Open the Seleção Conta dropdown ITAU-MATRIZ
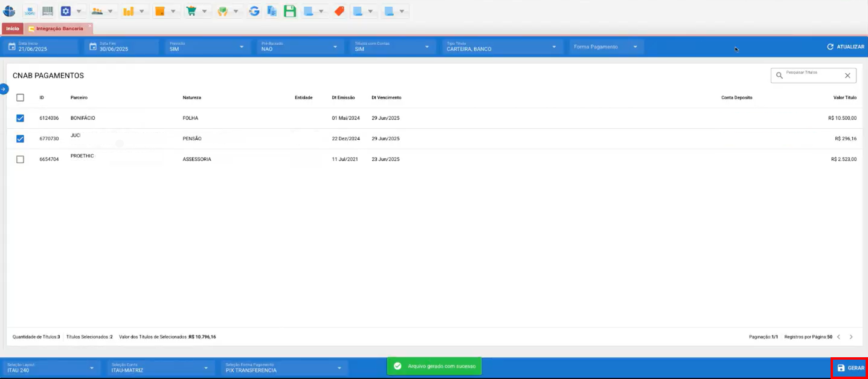Screen dimensions: 868x379 (x=161, y=368)
